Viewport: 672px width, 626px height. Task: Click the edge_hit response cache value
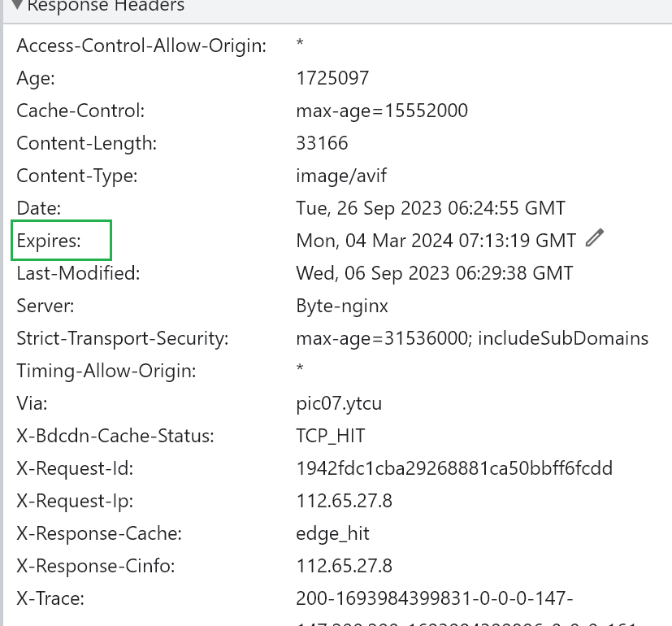[x=333, y=533]
